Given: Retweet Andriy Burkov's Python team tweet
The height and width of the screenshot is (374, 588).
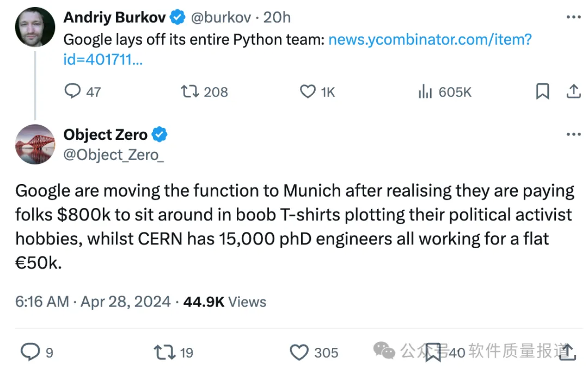Looking at the screenshot, I should [x=190, y=91].
